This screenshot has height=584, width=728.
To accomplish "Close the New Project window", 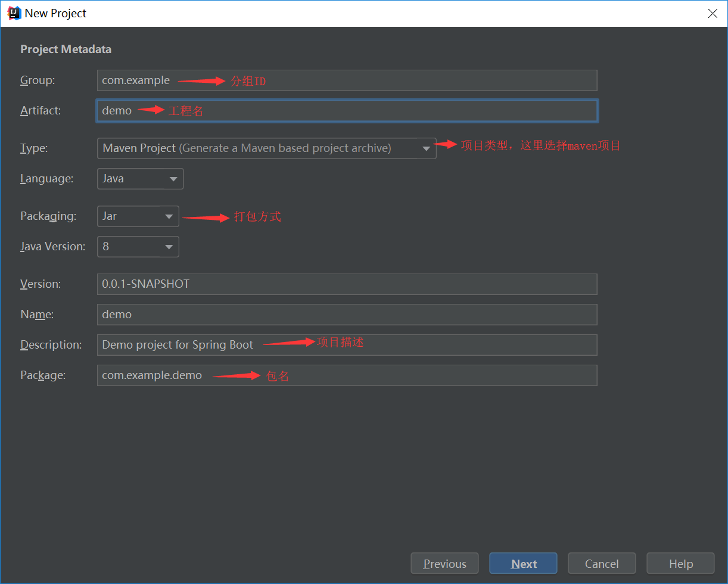I will pos(713,13).
